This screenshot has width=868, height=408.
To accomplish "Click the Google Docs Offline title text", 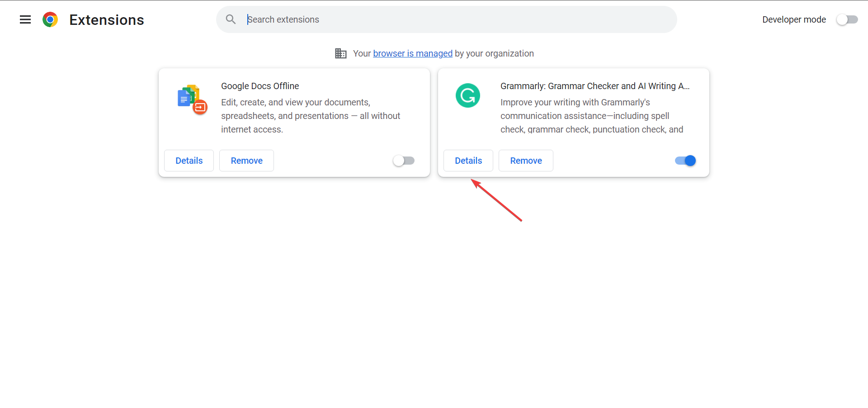I will (x=260, y=86).
